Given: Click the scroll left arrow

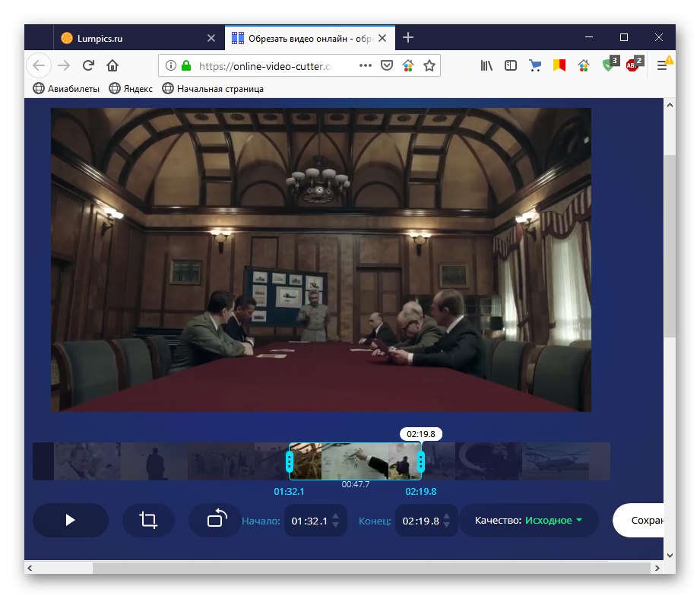Looking at the screenshot, I should coord(30,568).
